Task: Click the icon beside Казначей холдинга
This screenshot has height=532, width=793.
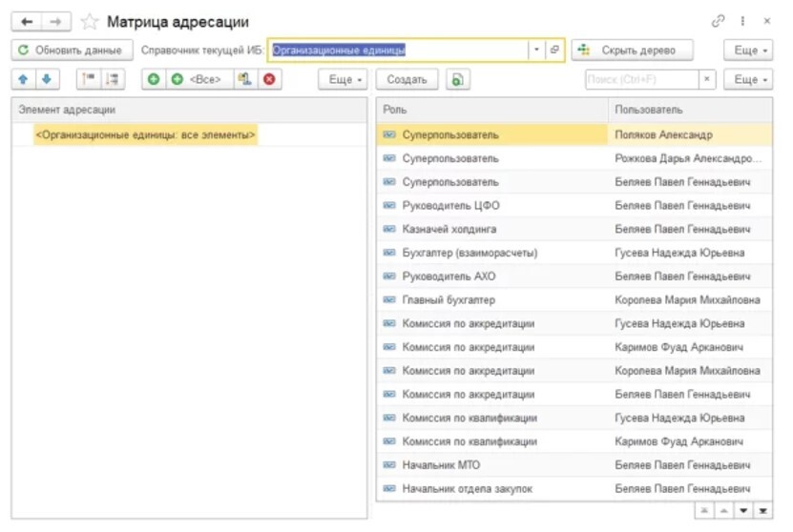Action: click(389, 229)
